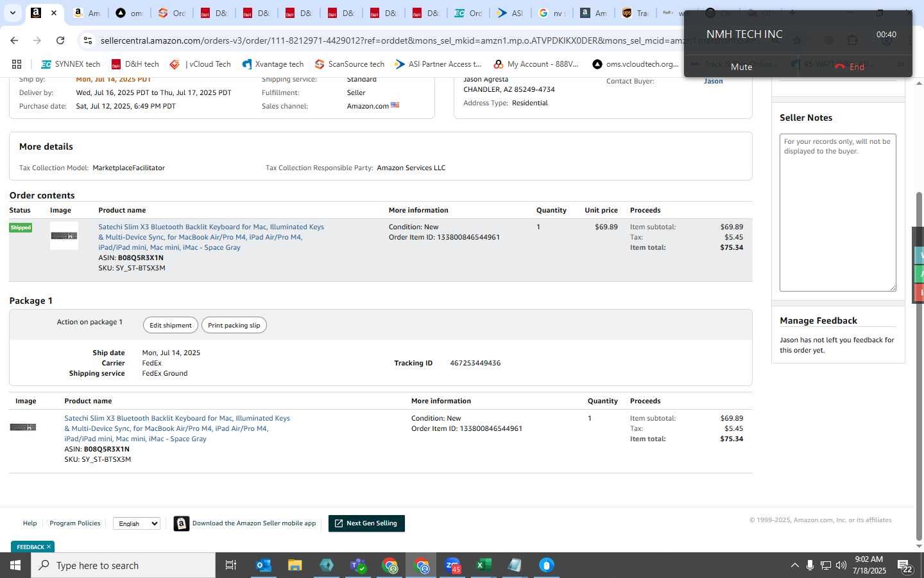This screenshot has width=924, height=578.
Task: Show hidden system tray icons
Action: pyautogui.click(x=794, y=565)
